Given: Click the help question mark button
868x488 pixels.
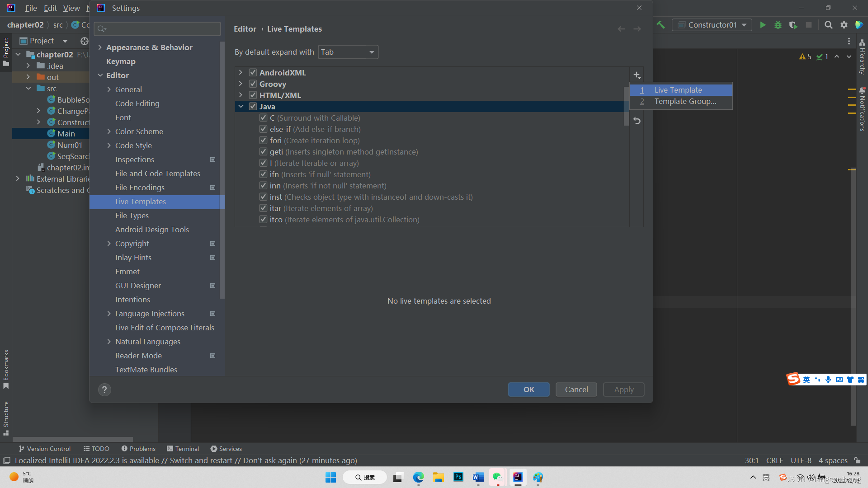Looking at the screenshot, I should (104, 389).
